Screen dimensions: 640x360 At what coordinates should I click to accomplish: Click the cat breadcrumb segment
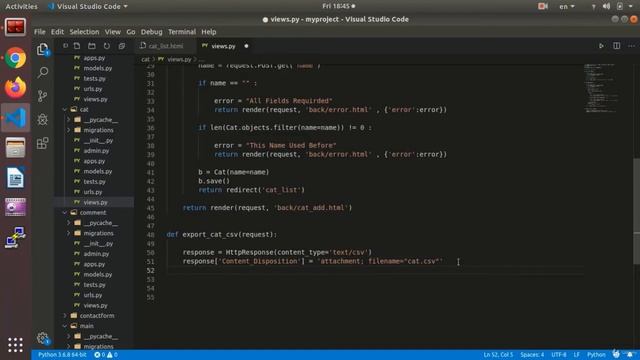point(145,60)
